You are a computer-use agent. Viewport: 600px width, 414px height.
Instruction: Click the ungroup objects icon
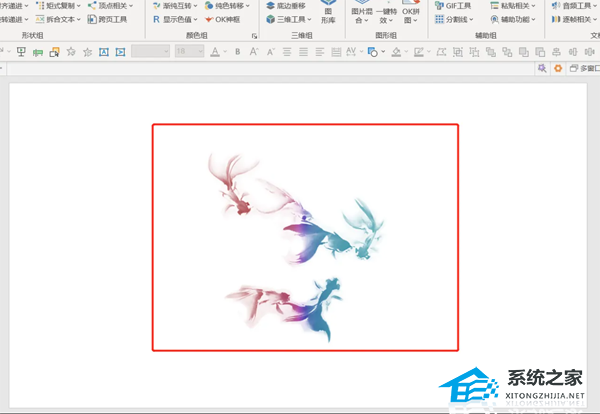pos(474,52)
